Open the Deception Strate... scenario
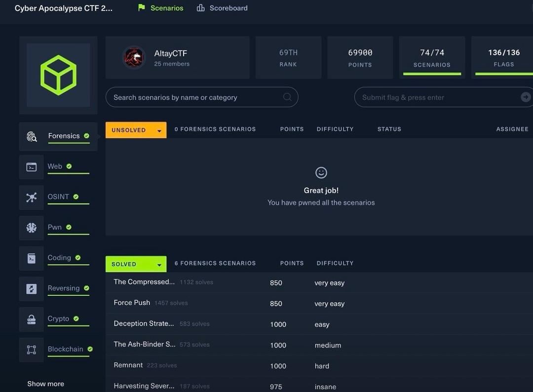Image resolution: width=533 pixels, height=392 pixels. click(144, 323)
